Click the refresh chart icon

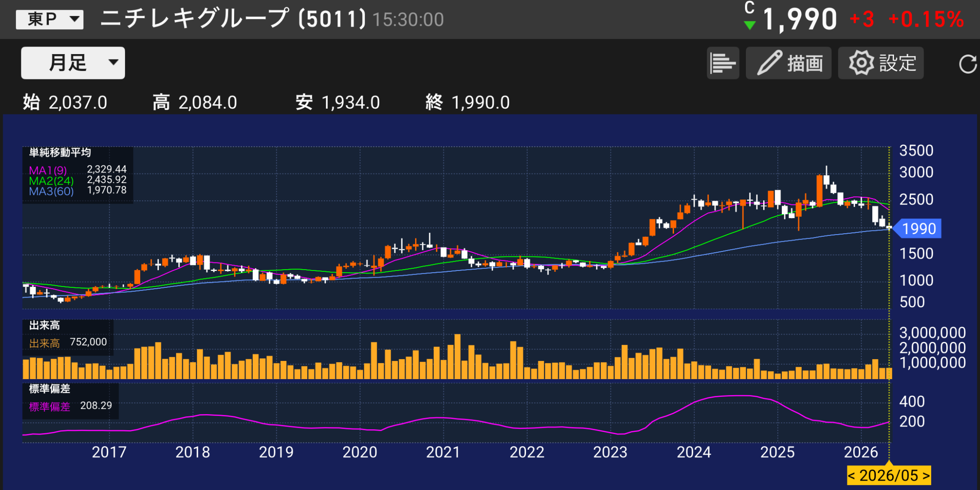click(x=968, y=64)
